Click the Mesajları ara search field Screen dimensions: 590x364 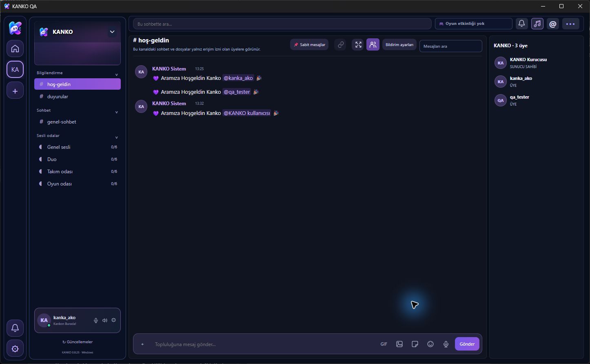click(x=451, y=46)
